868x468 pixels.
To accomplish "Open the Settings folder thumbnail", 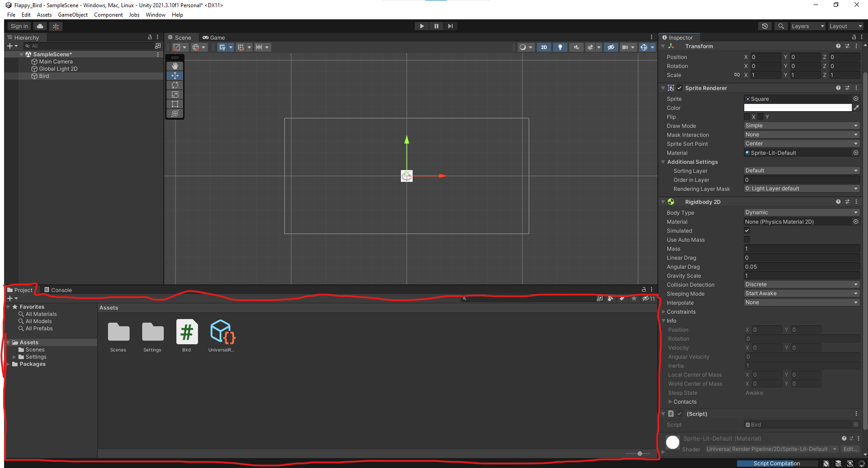I will [x=153, y=336].
